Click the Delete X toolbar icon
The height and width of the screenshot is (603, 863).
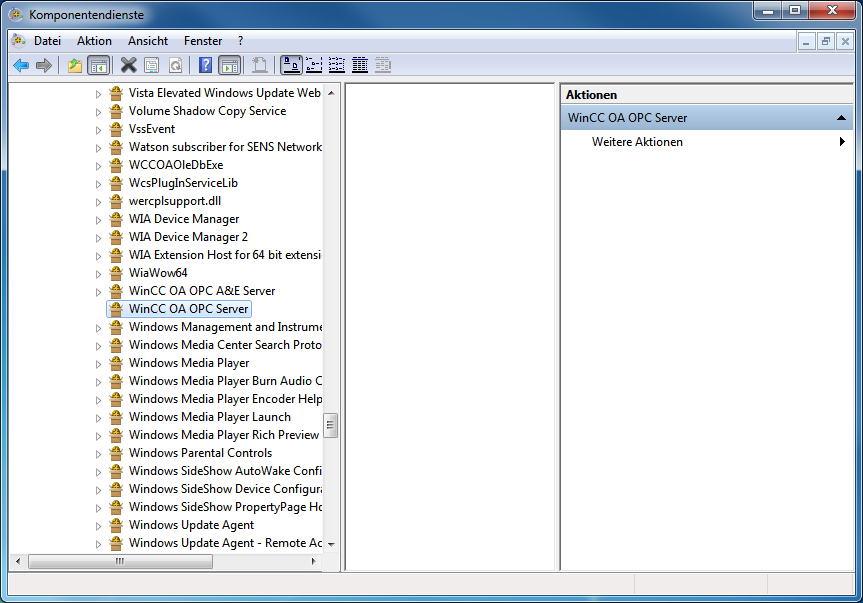[128, 65]
